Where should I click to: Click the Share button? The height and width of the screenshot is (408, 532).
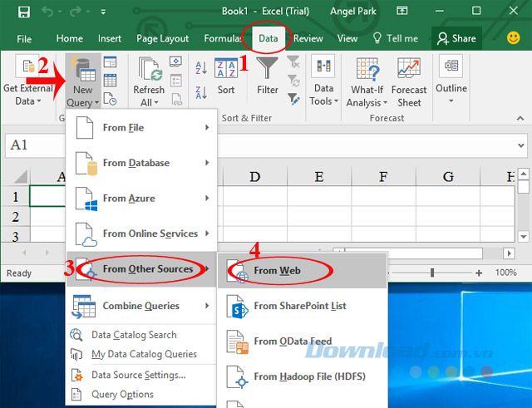point(456,38)
